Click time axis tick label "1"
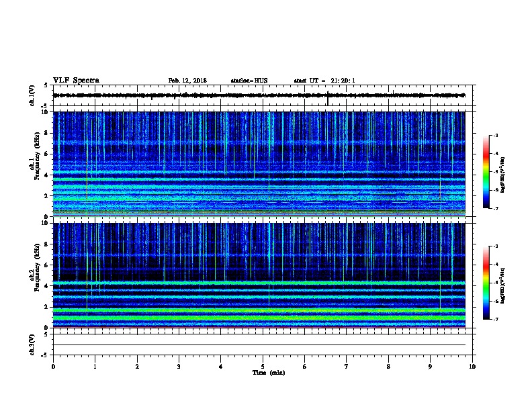This screenshot has height=411, width=532. pos(95,367)
